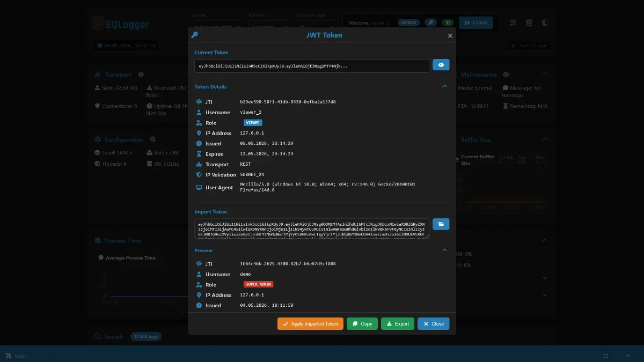Copy the token with the Copy button
The image size is (644, 362).
click(362, 324)
